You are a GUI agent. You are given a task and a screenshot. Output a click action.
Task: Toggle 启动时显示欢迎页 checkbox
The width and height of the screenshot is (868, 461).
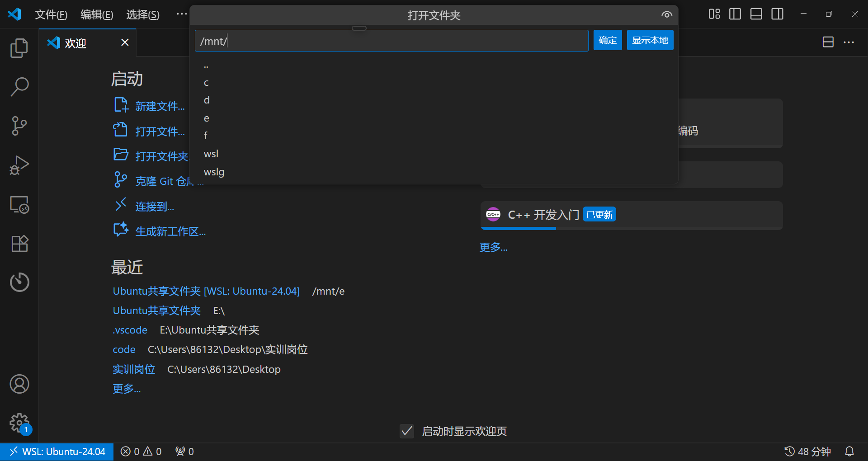[x=407, y=431]
